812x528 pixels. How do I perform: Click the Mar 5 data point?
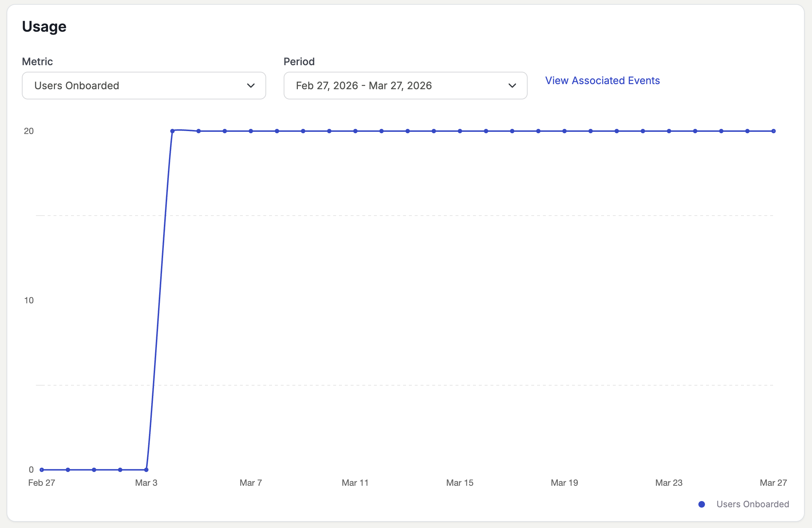coord(199,131)
